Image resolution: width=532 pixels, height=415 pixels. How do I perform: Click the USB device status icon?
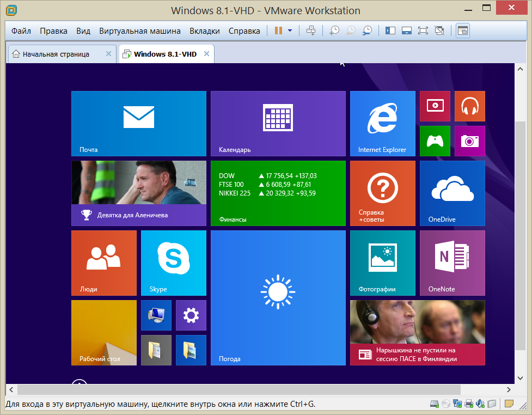click(492, 404)
